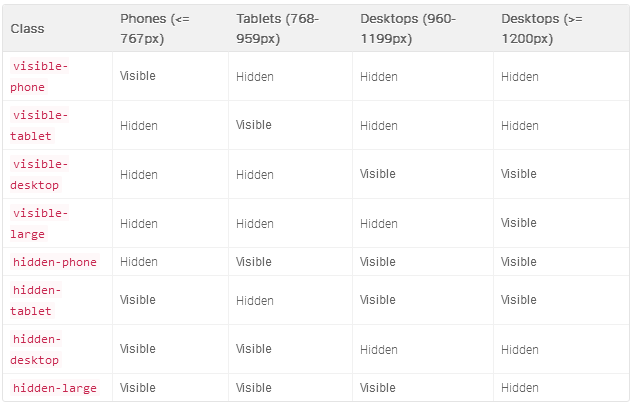Click Visible in the visible-phone row

click(138, 76)
